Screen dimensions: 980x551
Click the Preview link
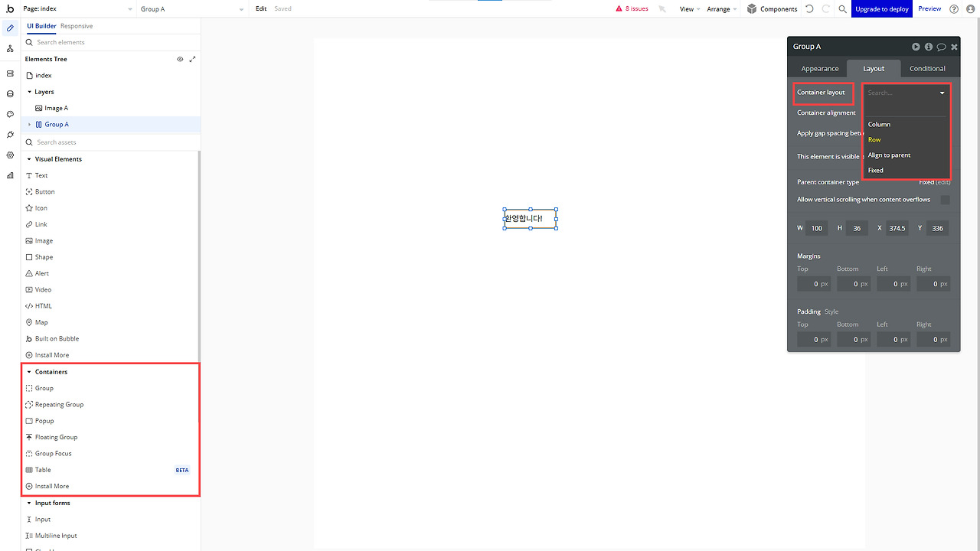929,8
